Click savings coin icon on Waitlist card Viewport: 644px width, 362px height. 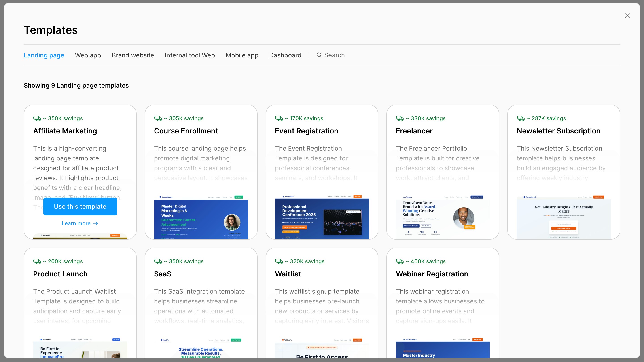tap(279, 261)
